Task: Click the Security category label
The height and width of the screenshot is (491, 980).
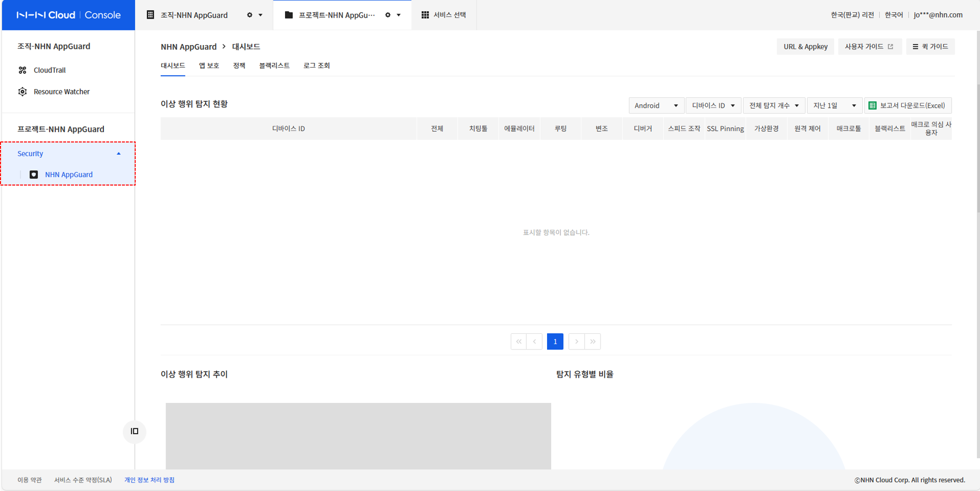Action: pos(30,154)
